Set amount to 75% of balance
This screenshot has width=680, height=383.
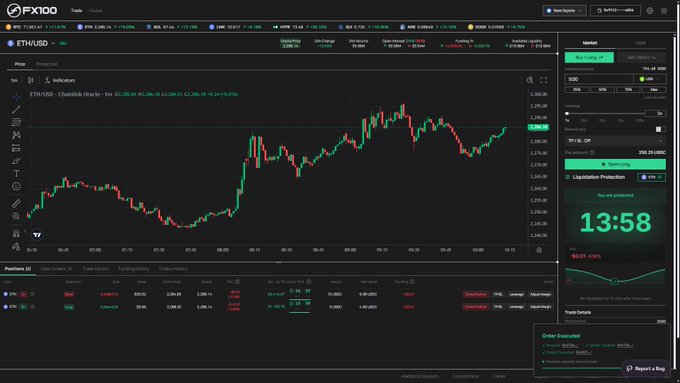coord(628,89)
